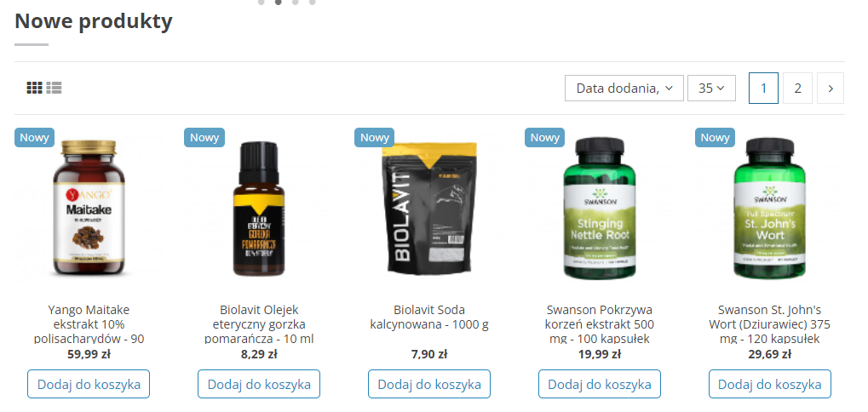
Task: Add Biolavit Olejek eteryczny to cart
Action: point(258,384)
